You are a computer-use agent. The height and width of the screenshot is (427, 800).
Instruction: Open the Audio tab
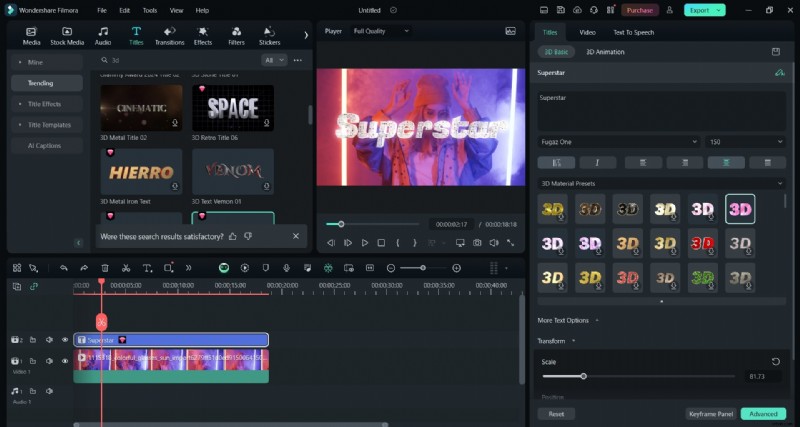103,36
